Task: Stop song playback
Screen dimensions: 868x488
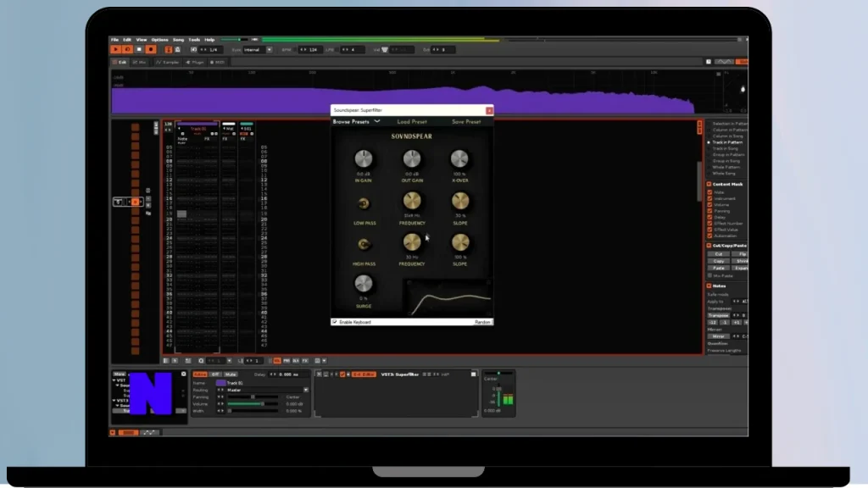Action: (x=139, y=50)
